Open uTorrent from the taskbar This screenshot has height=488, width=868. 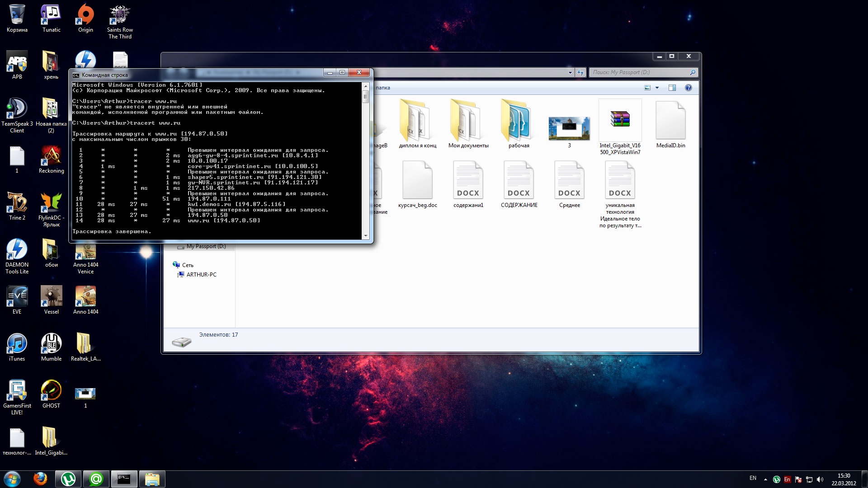coord(68,479)
